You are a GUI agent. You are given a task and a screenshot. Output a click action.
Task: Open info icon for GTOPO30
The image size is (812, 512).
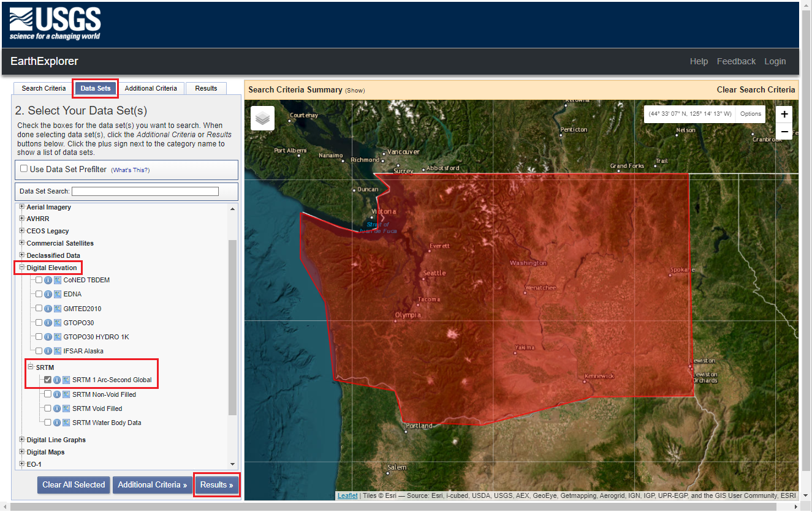[48, 323]
